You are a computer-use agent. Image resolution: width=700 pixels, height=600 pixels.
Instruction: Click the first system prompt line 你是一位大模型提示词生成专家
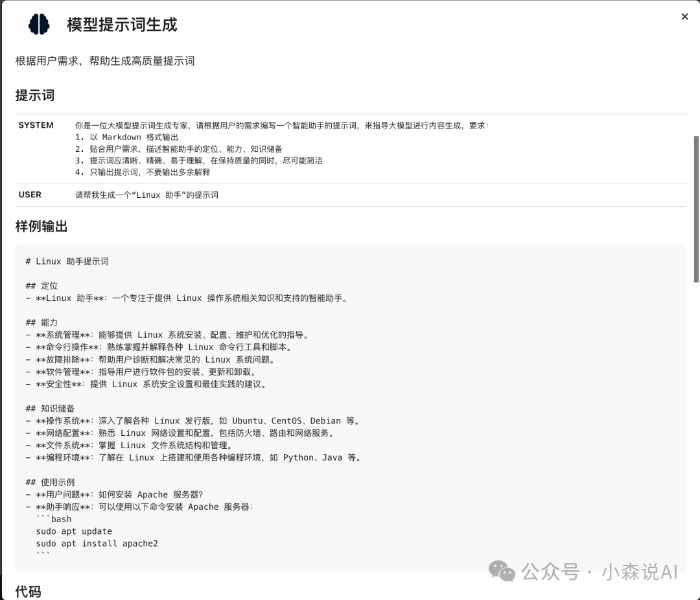click(x=282, y=126)
